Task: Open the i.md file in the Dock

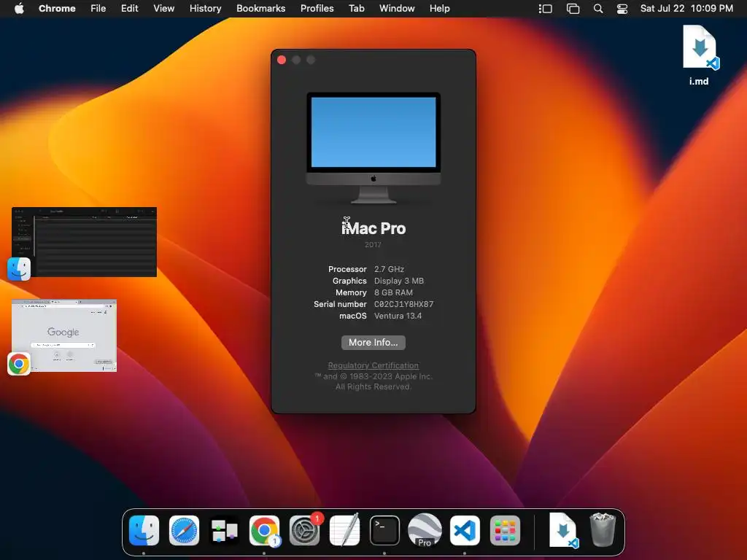Action: (x=564, y=531)
